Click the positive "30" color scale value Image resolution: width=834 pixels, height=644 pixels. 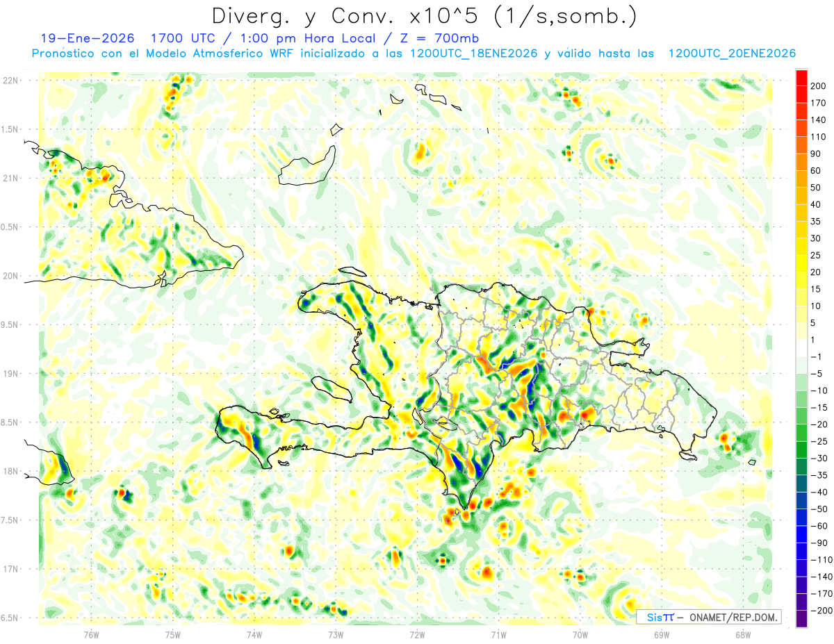[x=816, y=238]
